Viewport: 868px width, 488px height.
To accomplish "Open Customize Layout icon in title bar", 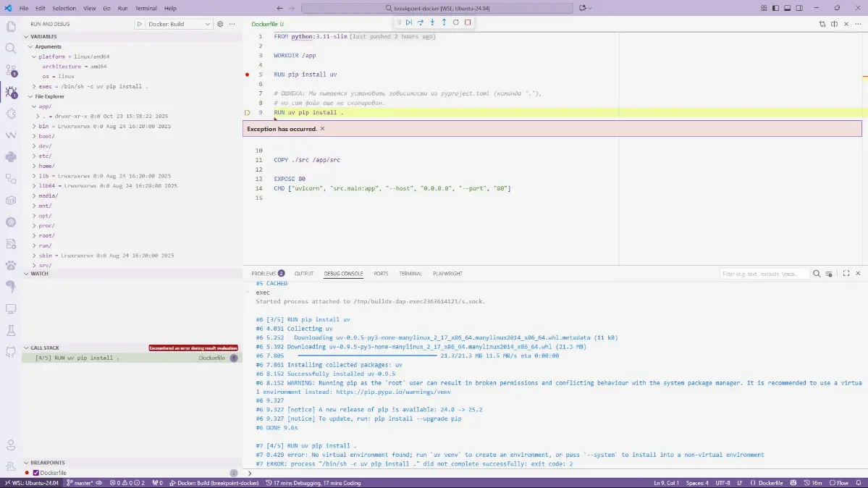I will [x=763, y=8].
